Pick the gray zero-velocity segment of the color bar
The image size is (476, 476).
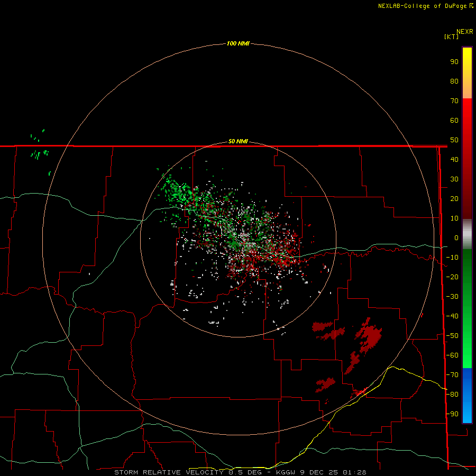467,234
